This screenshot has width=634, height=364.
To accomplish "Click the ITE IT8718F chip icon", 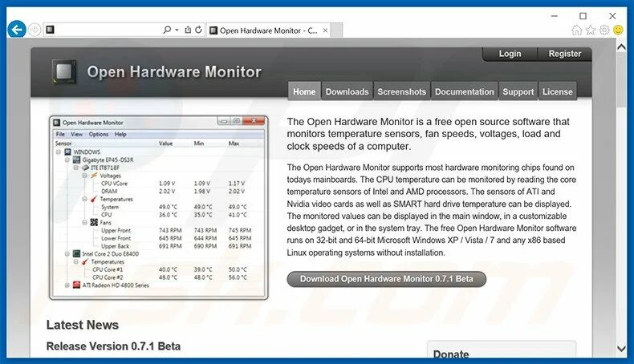I will click(85, 168).
